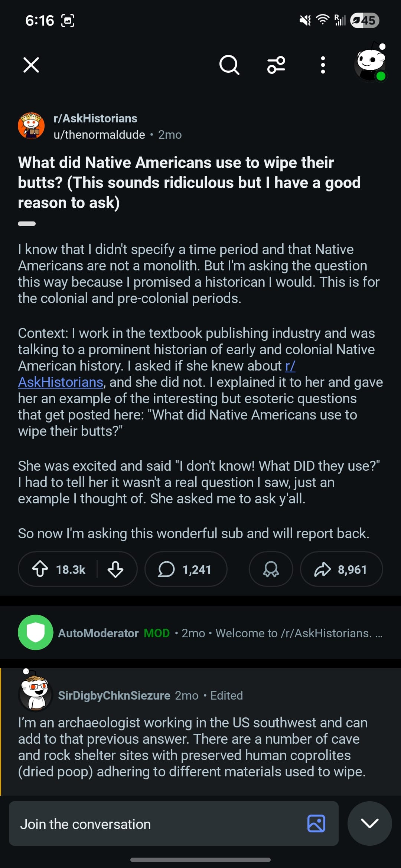401x868 pixels.
Task: Downvote the AskHistorians post
Action: tap(115, 569)
